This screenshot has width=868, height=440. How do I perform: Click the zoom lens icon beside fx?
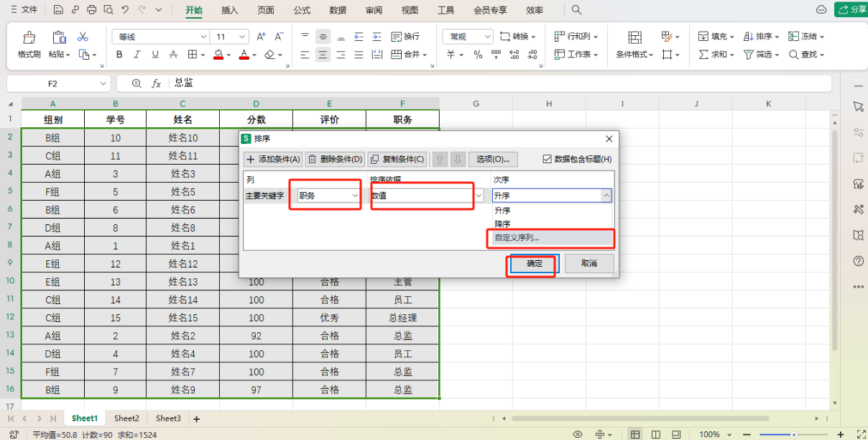(x=137, y=83)
